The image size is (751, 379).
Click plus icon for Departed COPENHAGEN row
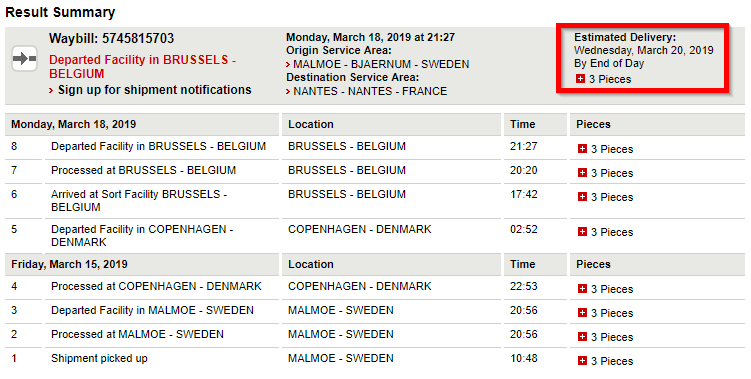point(582,232)
